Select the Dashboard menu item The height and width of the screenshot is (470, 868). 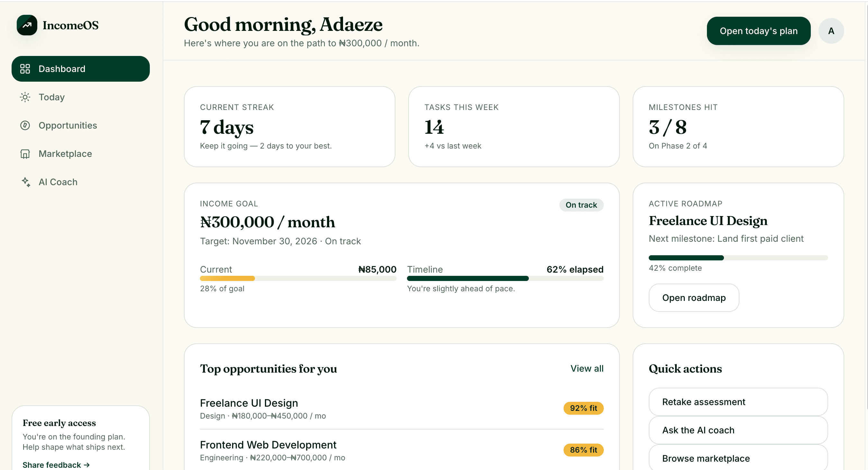[x=81, y=69]
